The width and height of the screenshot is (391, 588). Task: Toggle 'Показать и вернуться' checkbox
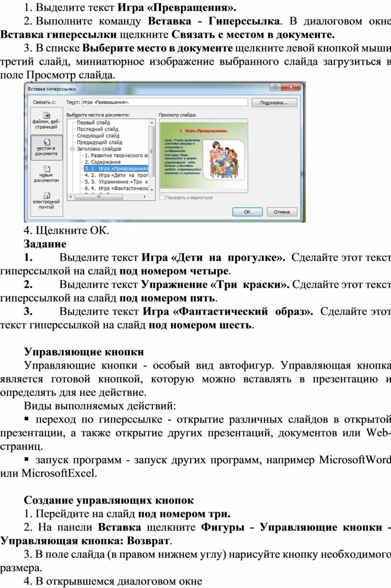coord(163,197)
